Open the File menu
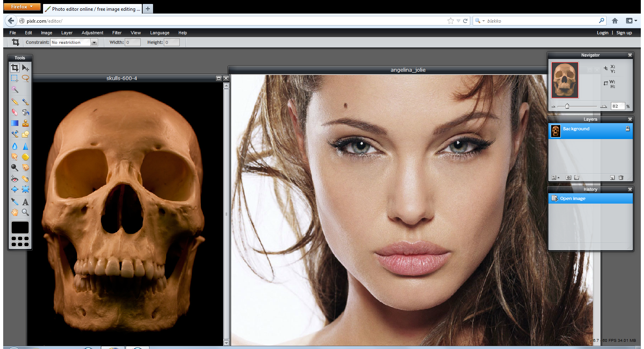The height and width of the screenshot is (349, 644). point(13,33)
